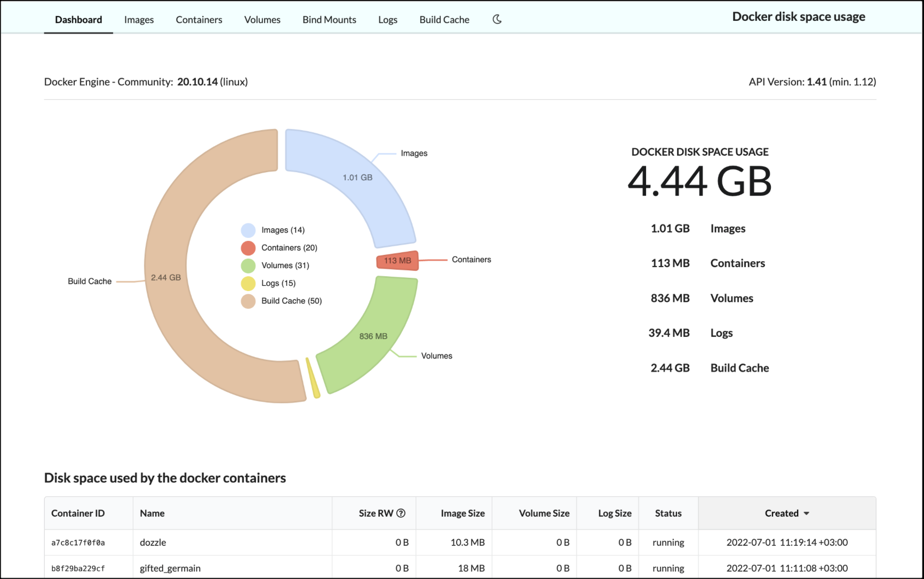Image resolution: width=924 pixels, height=579 pixels.
Task: Select the dozzle container row
Action: click(153, 542)
